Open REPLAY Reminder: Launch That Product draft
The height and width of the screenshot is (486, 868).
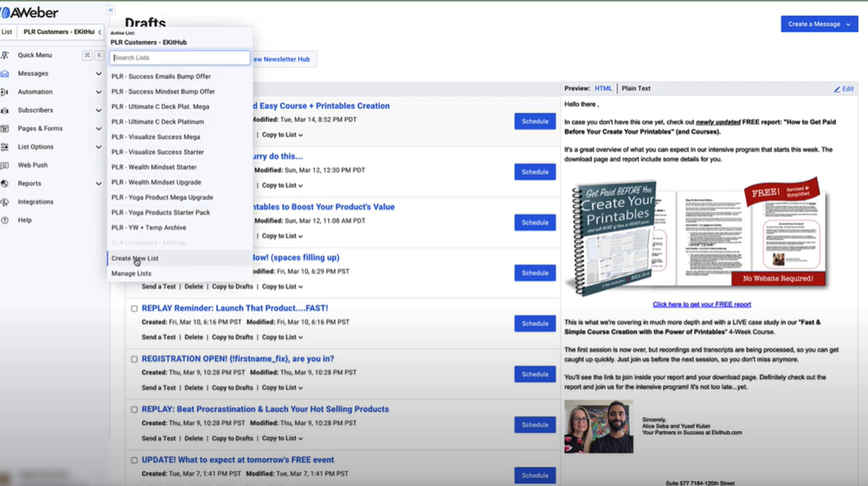coord(234,308)
